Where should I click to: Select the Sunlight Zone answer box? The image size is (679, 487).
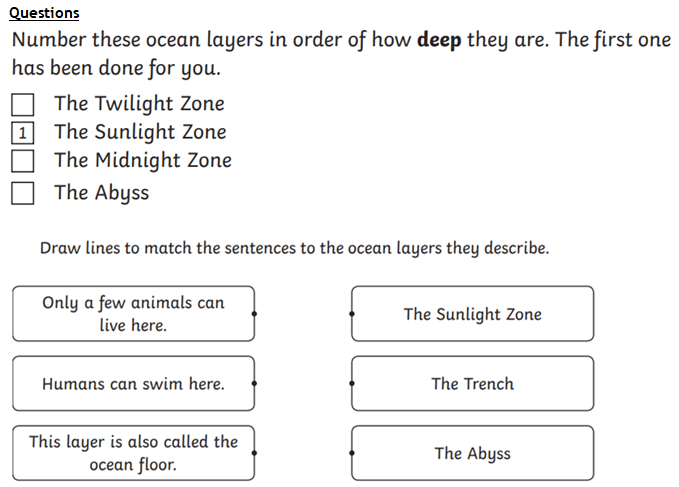tap(472, 313)
